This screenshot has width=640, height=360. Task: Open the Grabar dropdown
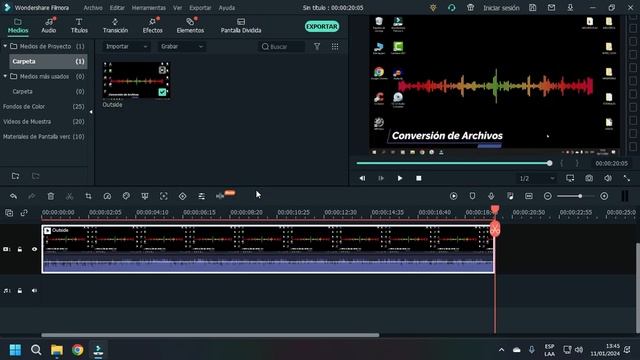coord(181,47)
